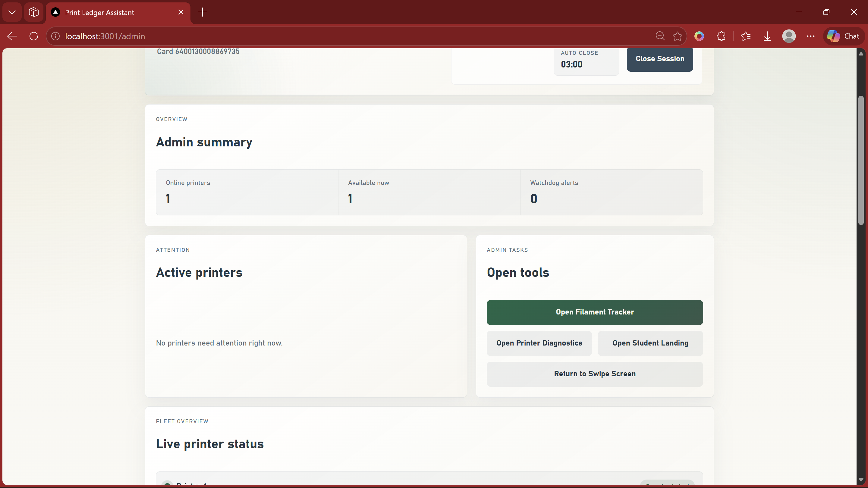This screenshot has width=868, height=488.
Task: Open the tab actions workspaces menu
Action: (x=34, y=12)
